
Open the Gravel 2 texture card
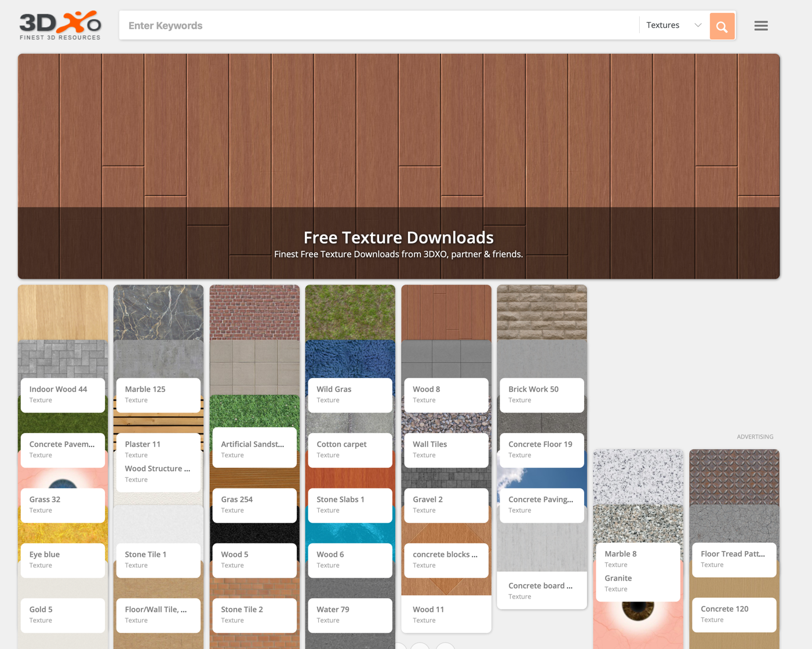pos(446,504)
